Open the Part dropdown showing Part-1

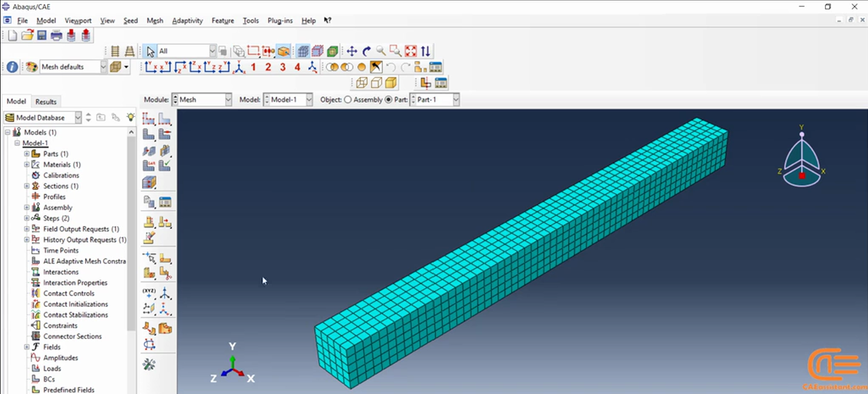435,100
